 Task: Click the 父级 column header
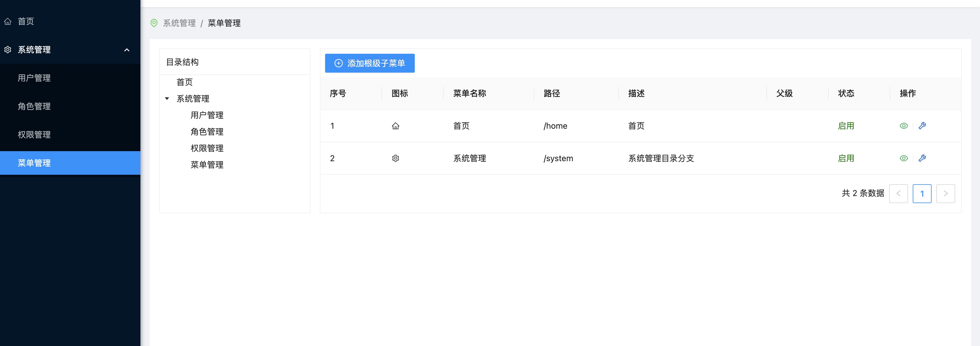point(784,93)
